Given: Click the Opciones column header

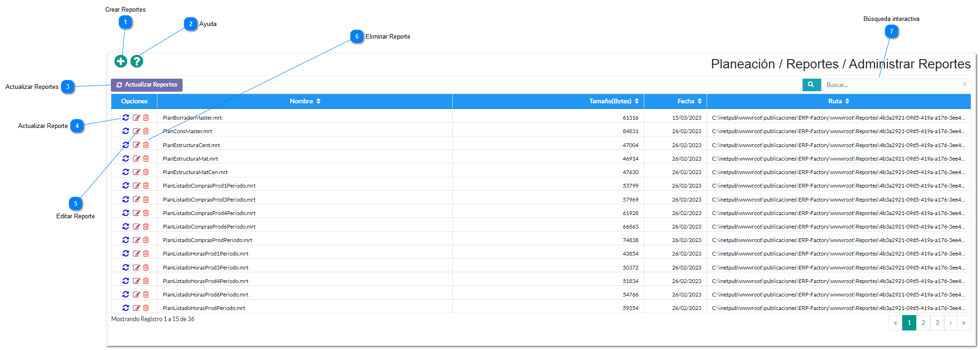Looking at the screenshot, I should tap(134, 101).
